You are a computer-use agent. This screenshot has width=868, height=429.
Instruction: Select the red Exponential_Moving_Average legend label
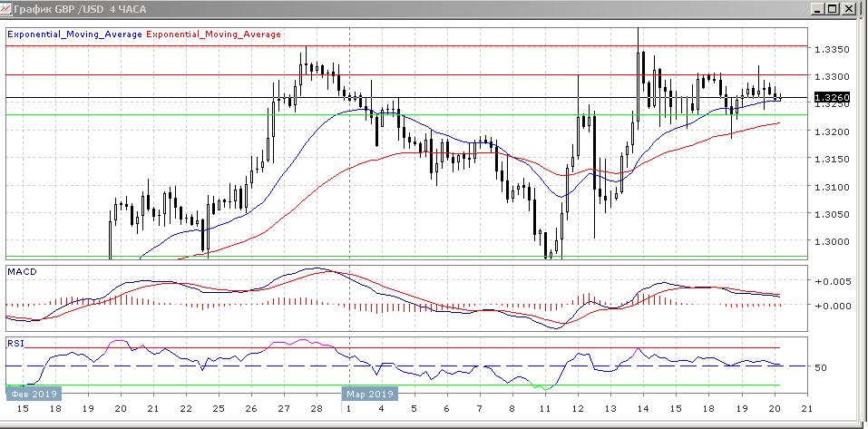[x=213, y=34]
